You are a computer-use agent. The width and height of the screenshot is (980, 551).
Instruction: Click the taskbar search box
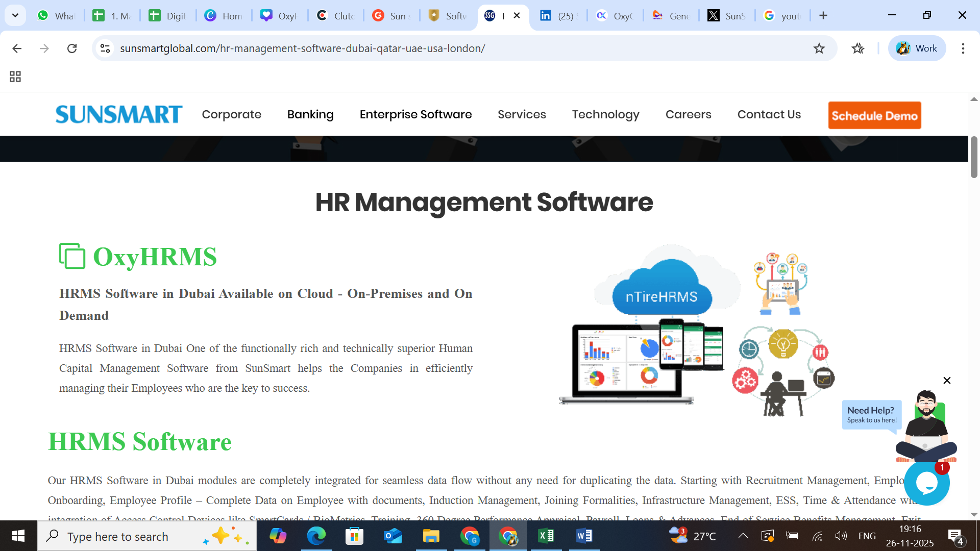point(147,536)
